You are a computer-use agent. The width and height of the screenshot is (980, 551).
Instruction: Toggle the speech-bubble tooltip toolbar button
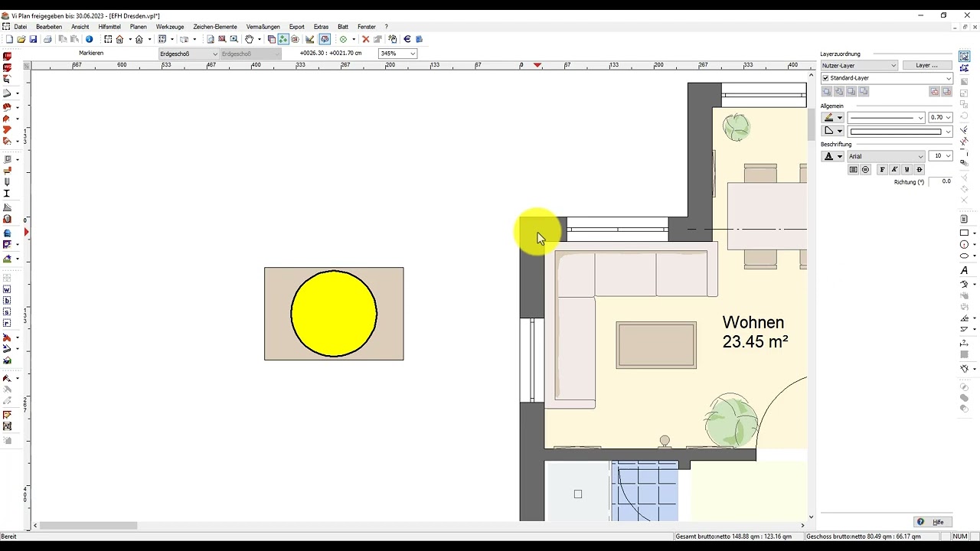[x=325, y=39]
